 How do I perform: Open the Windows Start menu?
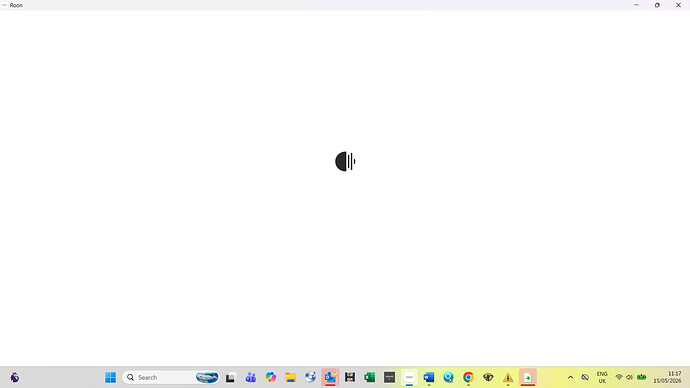[110, 377]
